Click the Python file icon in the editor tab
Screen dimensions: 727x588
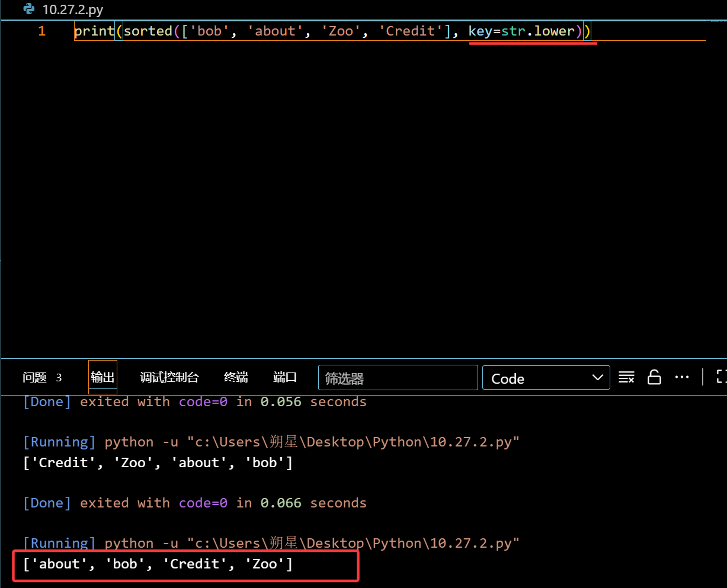click(x=28, y=9)
